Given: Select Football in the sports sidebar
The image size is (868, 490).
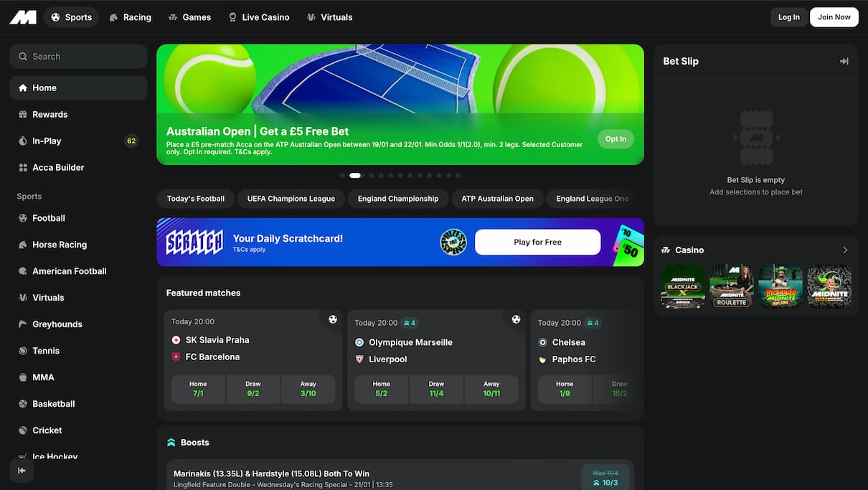Looking at the screenshot, I should click(49, 218).
